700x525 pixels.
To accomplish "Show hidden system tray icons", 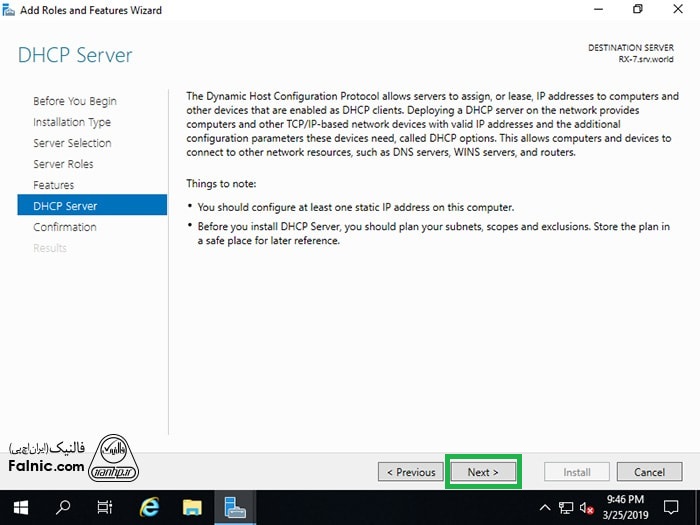I will click(x=545, y=507).
